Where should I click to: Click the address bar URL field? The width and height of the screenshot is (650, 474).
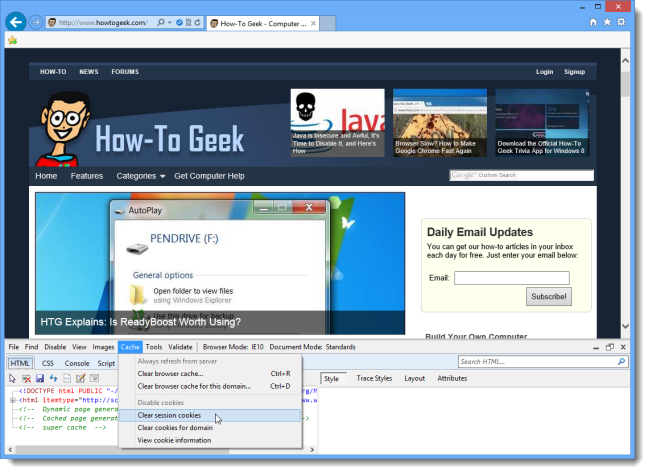tap(103, 22)
